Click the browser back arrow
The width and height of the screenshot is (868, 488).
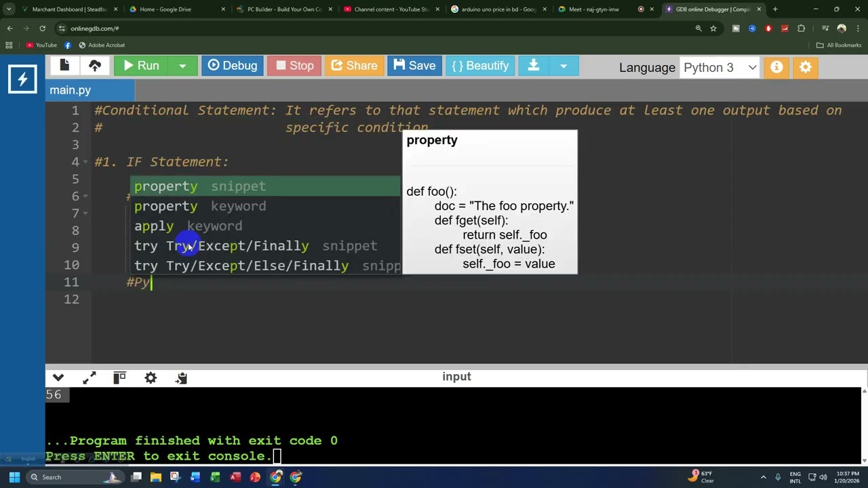[10, 28]
